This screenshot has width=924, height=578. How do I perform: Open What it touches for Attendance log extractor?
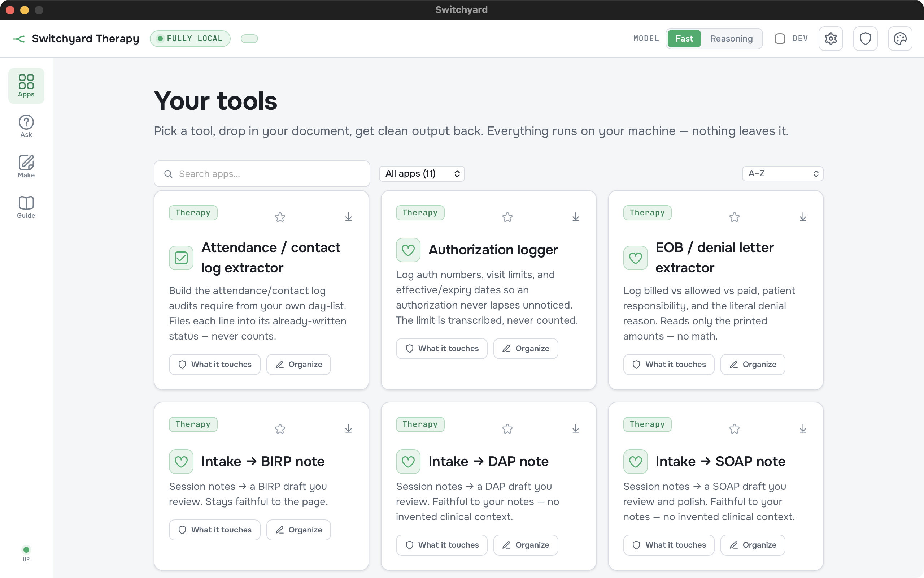(215, 364)
